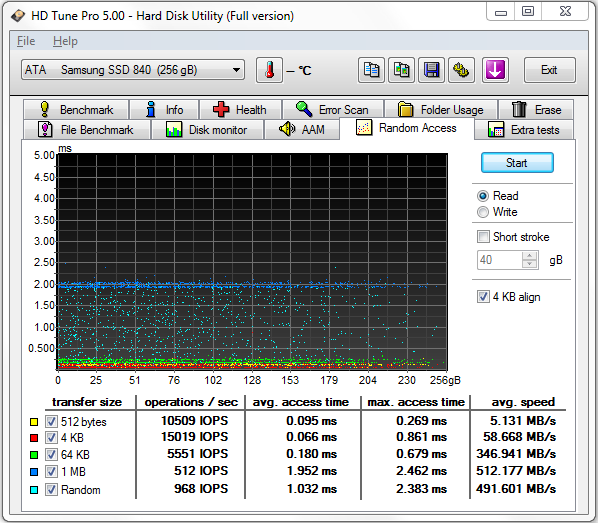The image size is (598, 523).
Task: Click the 512.177 MB/s speed value
Action: 516,471
